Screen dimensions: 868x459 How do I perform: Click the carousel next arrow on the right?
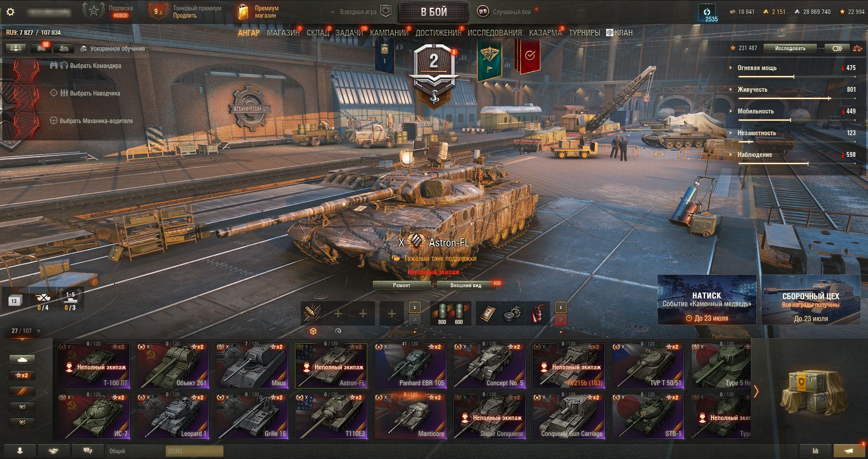[x=755, y=391]
